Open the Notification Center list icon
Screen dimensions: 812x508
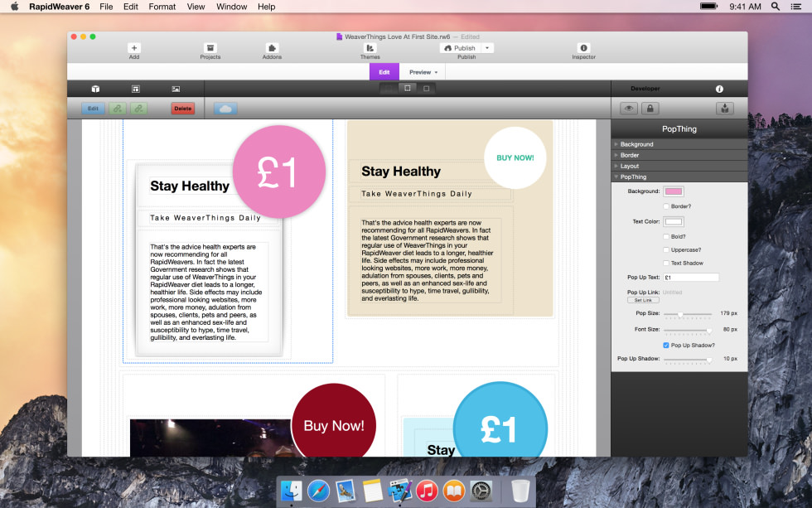[796, 6]
